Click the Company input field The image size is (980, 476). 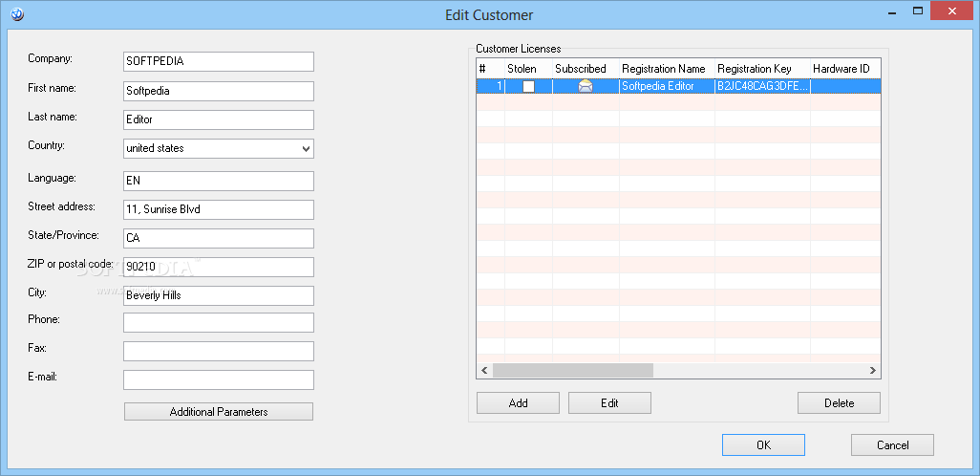219,62
